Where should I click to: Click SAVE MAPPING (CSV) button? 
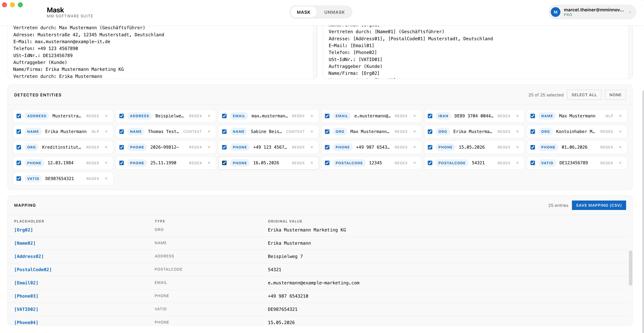coord(599,205)
